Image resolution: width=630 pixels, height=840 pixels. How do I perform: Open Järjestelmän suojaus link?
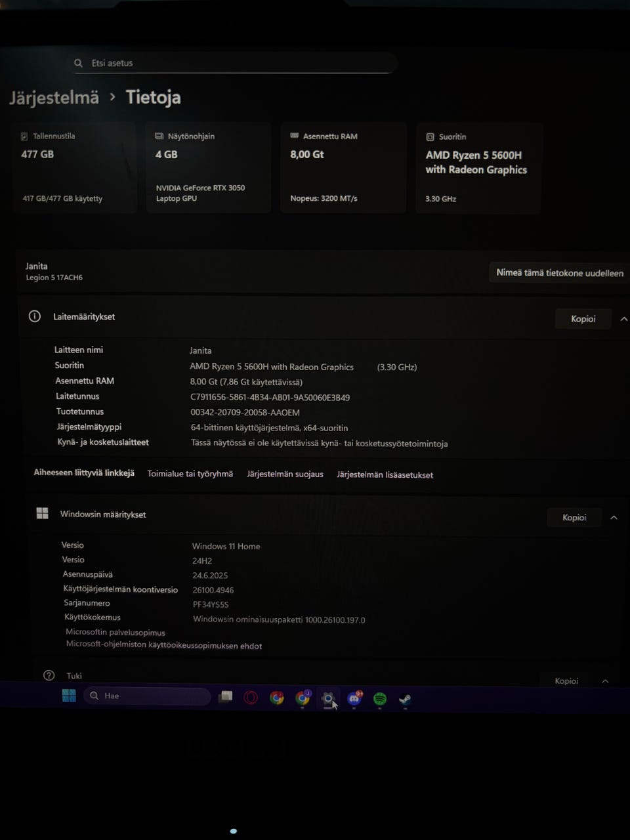tap(285, 474)
